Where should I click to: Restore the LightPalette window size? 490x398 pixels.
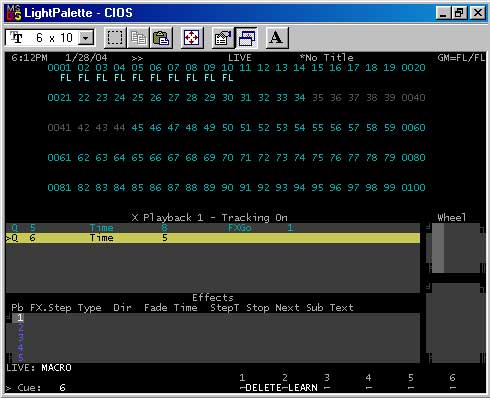[x=459, y=13]
